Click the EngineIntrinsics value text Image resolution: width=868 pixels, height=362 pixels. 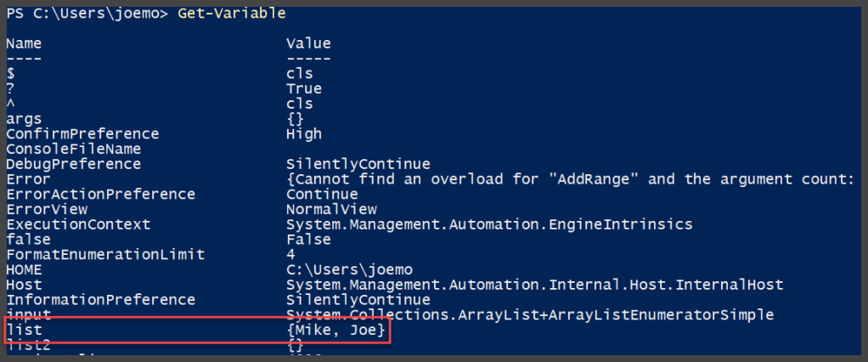point(488,224)
